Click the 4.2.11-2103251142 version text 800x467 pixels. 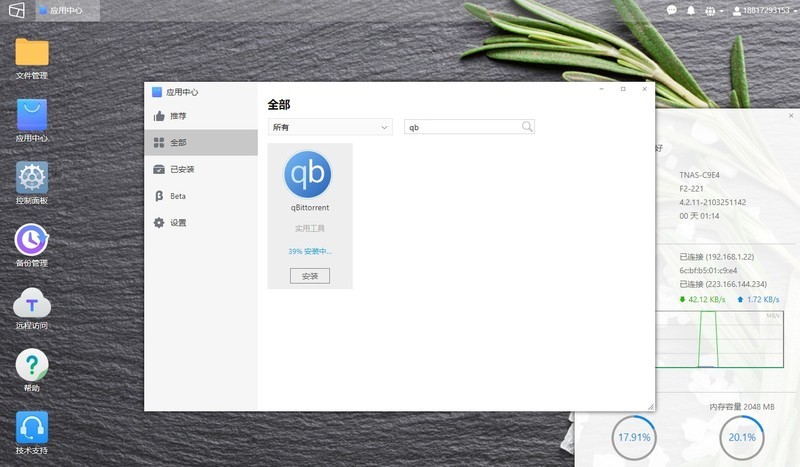point(712,202)
